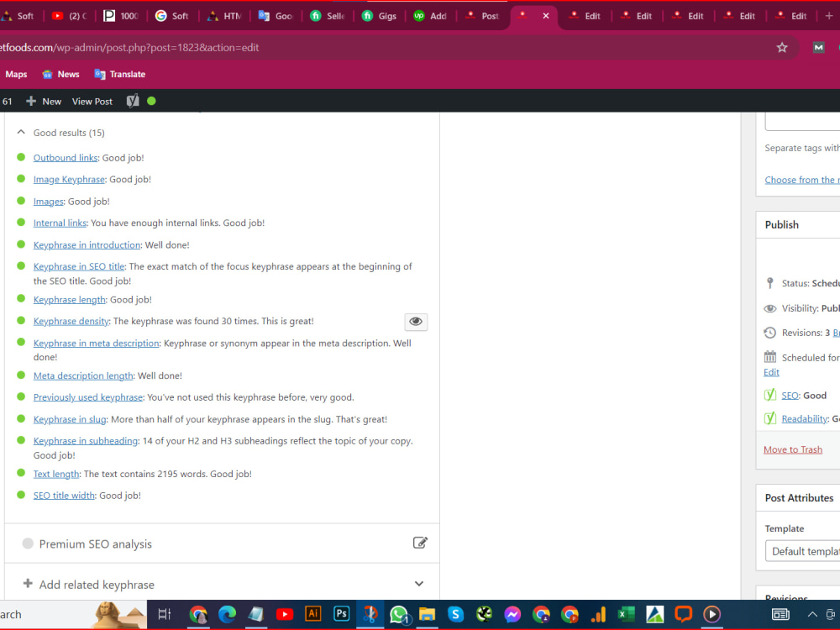Open the Translate bookmark
This screenshot has height=630, width=840.
pos(120,74)
